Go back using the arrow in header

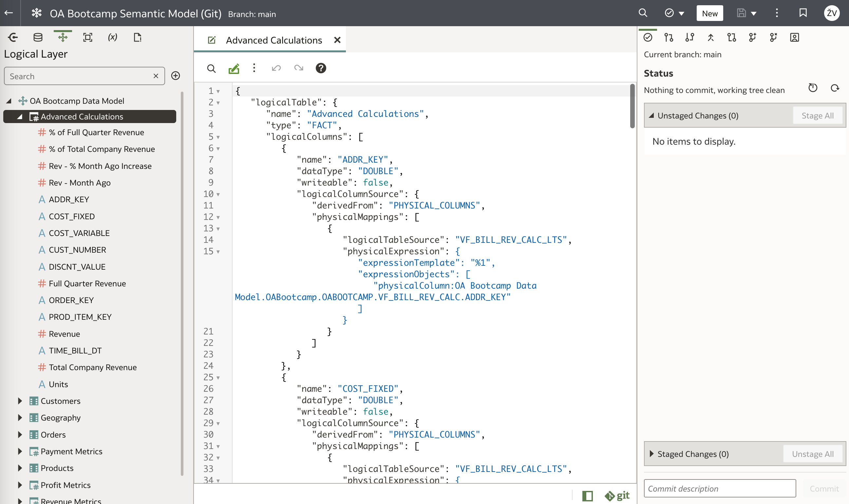click(x=9, y=13)
